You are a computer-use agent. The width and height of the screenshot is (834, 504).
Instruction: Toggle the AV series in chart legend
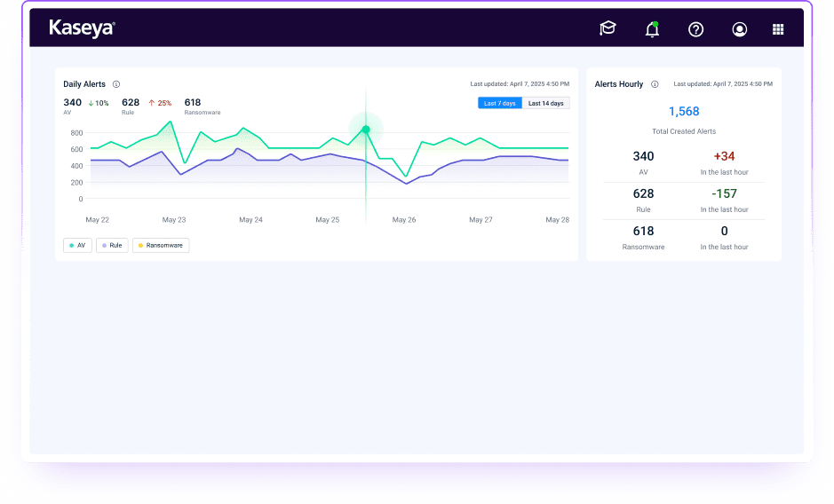click(77, 245)
